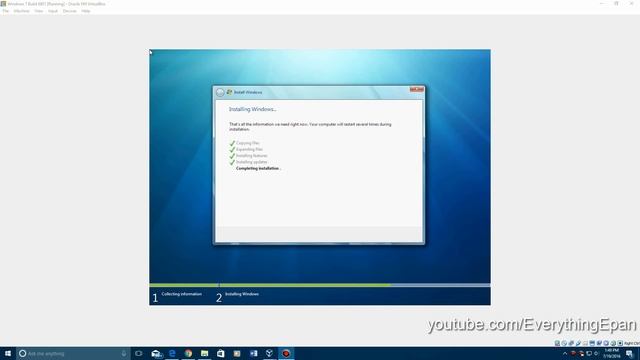Click the VirtualBox window title bar icon
640x360 pixels.
coord(3,4)
